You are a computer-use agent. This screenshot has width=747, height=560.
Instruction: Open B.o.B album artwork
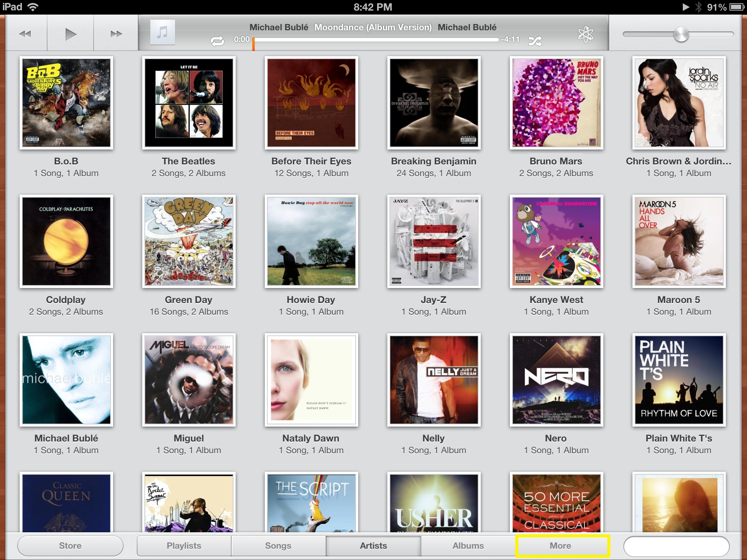[x=66, y=103]
